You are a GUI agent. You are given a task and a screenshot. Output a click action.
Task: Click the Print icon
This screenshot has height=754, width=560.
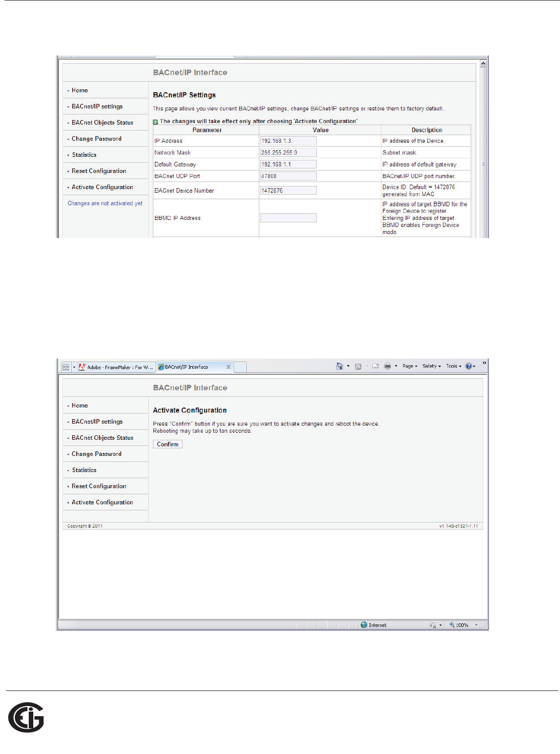coord(387,366)
